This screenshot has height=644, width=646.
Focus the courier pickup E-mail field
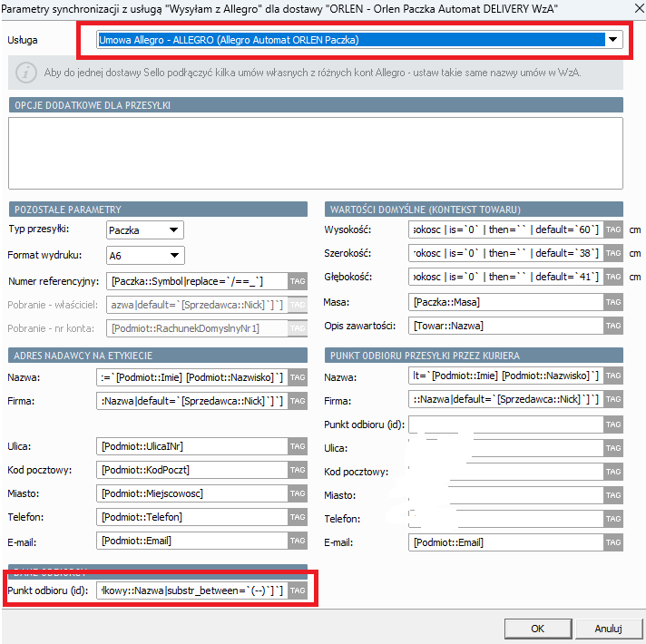coord(506,542)
